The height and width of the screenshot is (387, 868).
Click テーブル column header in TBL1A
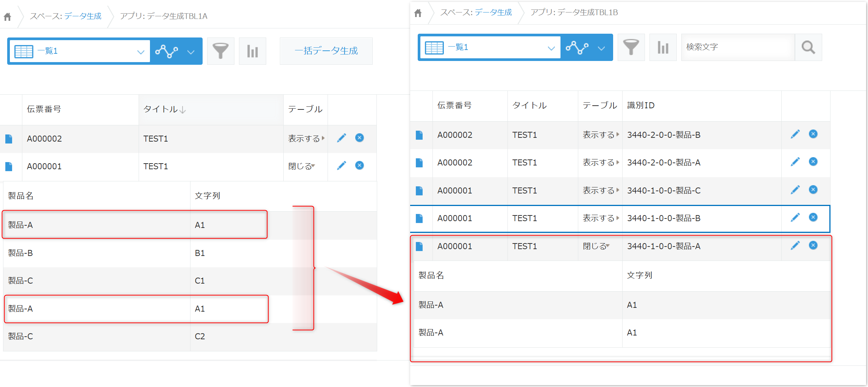(x=305, y=109)
